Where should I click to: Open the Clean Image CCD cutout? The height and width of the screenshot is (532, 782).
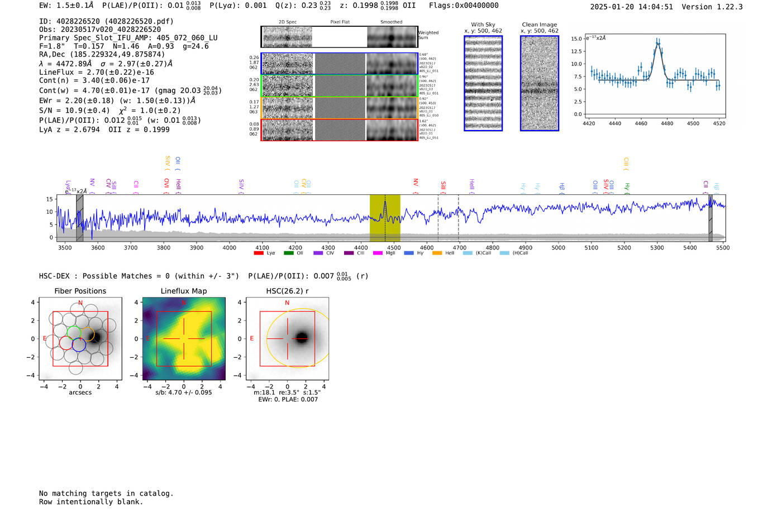(540, 83)
